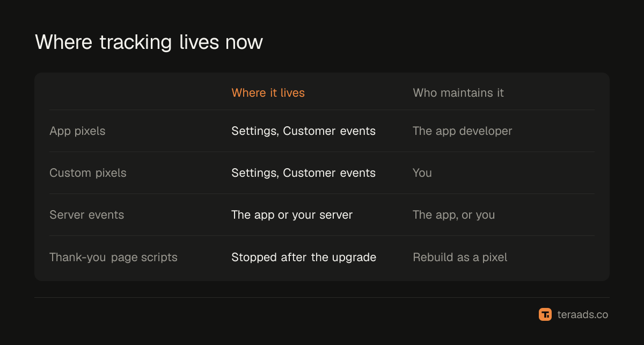Click "You" in the Custom pixels row
This screenshot has width=644, height=345.
pos(422,173)
